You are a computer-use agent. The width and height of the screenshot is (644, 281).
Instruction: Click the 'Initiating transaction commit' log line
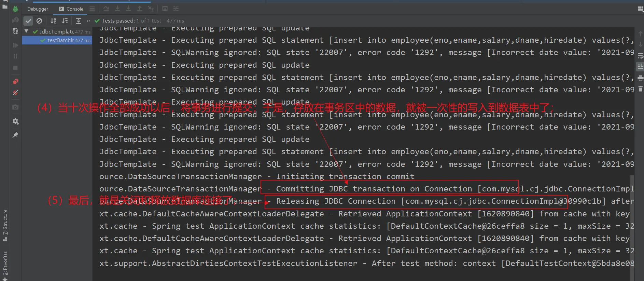(x=257, y=176)
